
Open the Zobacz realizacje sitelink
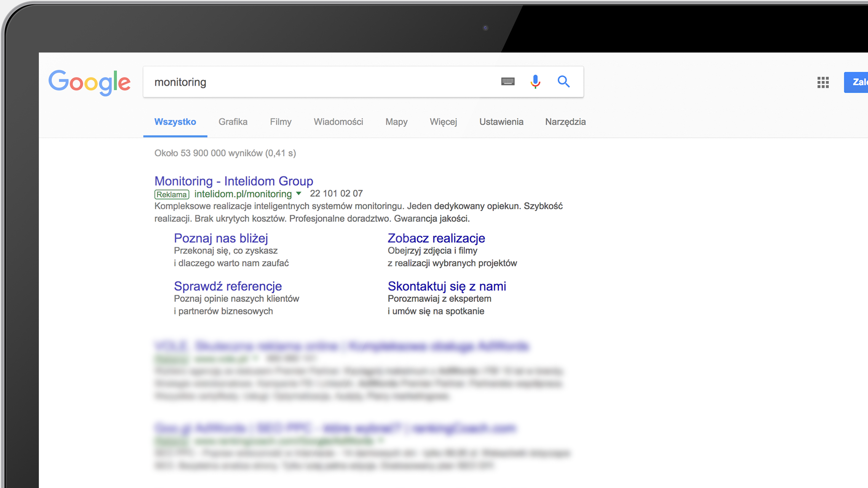(x=436, y=238)
